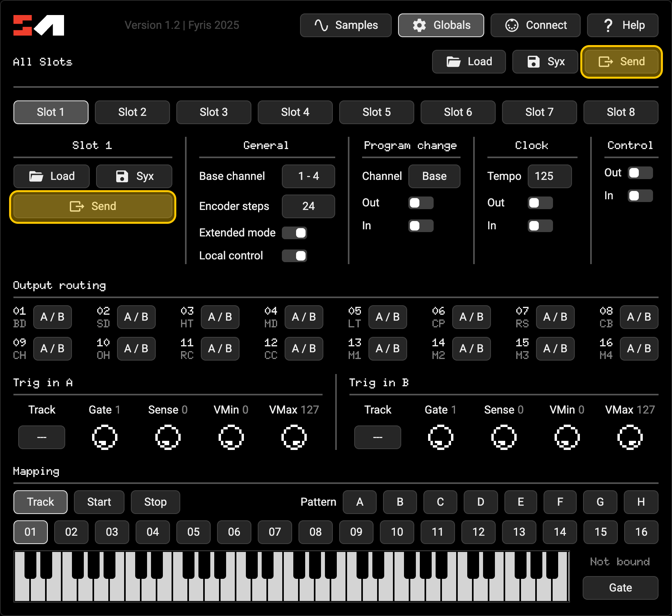
Task: Click the Samples waveform icon
Action: [x=321, y=25]
